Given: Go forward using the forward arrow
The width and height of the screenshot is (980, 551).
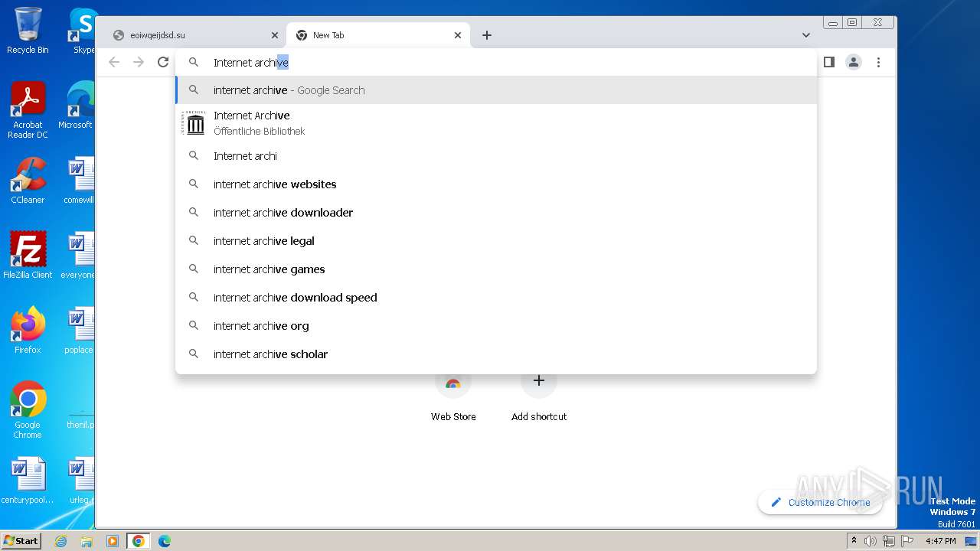Looking at the screenshot, I should 139,62.
